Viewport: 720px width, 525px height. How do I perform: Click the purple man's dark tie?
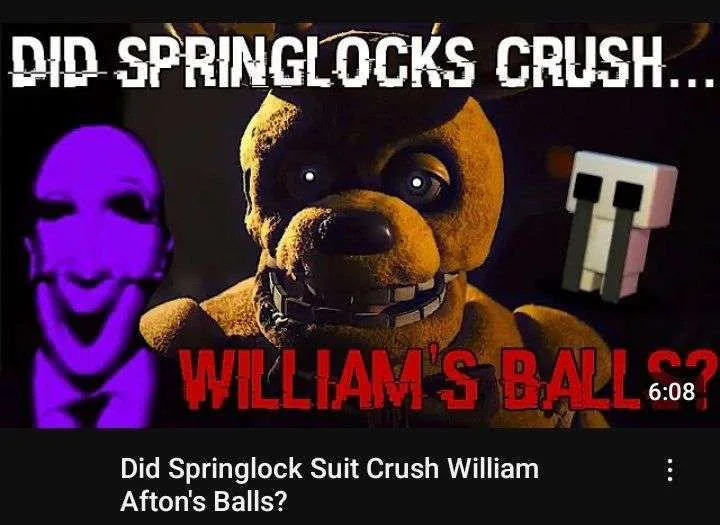coord(87,407)
